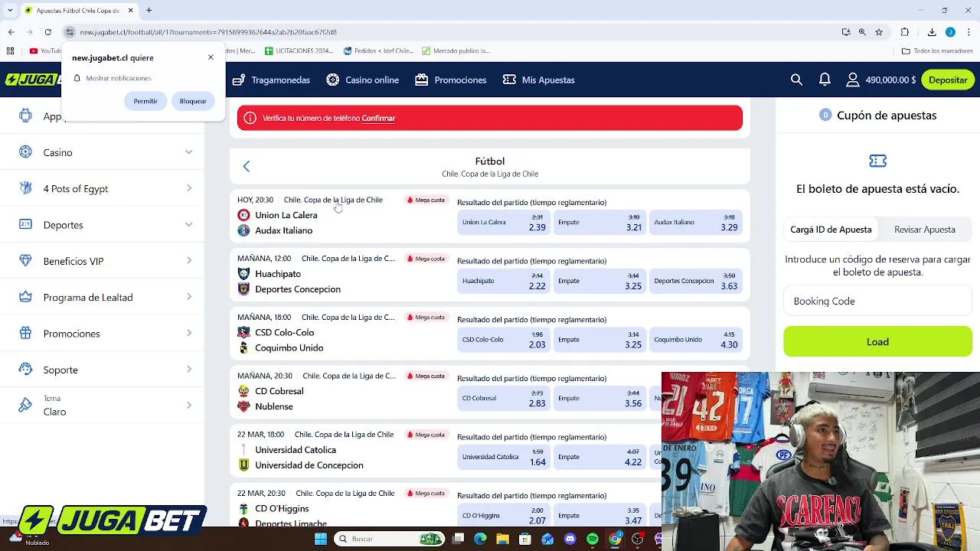980x551 pixels.
Task: Open the Casino online menu item
Action: coord(362,80)
